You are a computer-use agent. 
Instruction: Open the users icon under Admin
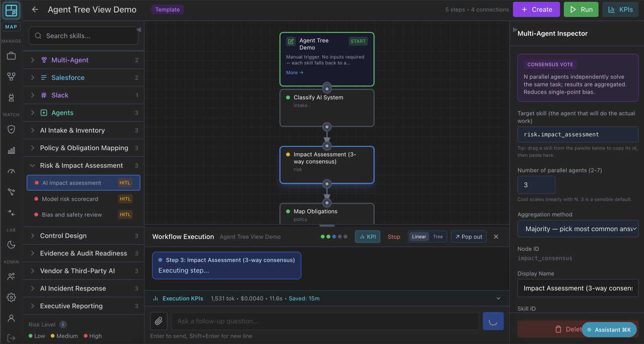(x=11, y=276)
